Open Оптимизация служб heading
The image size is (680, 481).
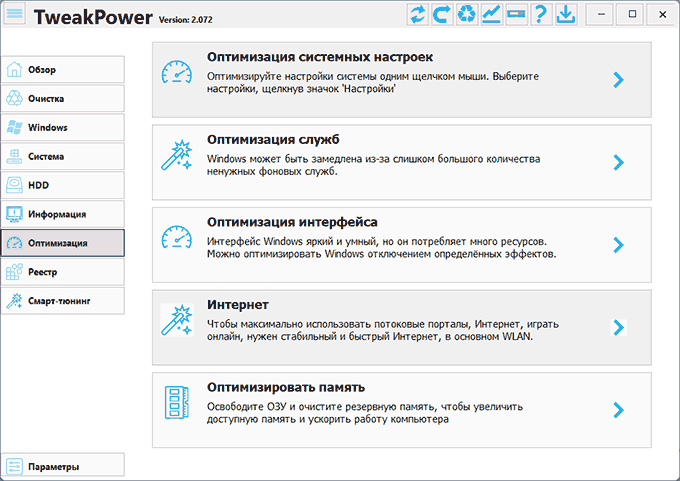click(x=273, y=140)
